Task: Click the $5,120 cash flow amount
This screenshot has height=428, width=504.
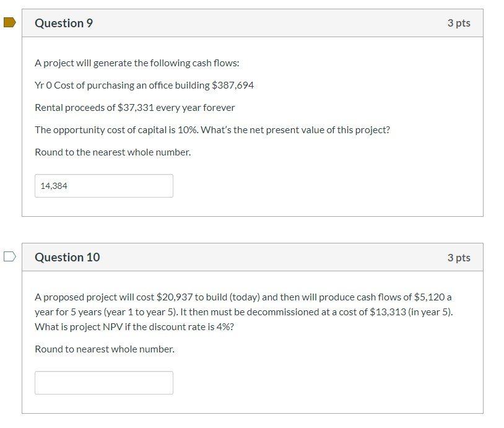Action: click(430, 297)
